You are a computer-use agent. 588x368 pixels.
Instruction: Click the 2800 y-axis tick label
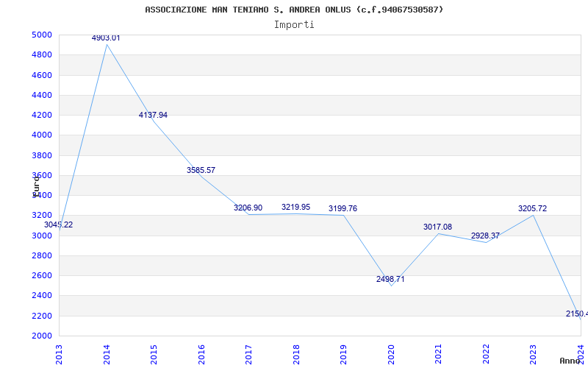(42, 255)
